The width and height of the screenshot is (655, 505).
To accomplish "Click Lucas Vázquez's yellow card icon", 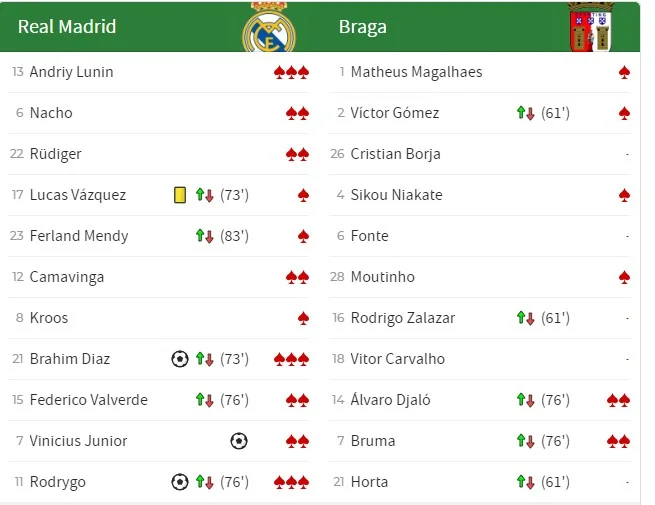I will [x=180, y=195].
